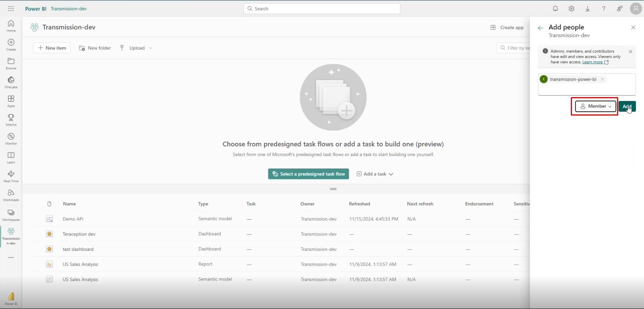Open Real-Time hub in sidebar
This screenshot has height=309, width=644.
(x=11, y=176)
